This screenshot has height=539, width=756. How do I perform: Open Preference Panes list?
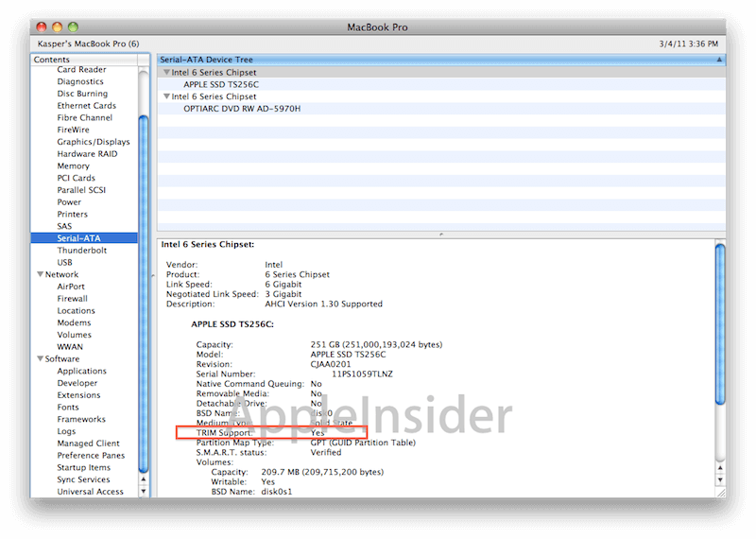pyautogui.click(x=91, y=456)
